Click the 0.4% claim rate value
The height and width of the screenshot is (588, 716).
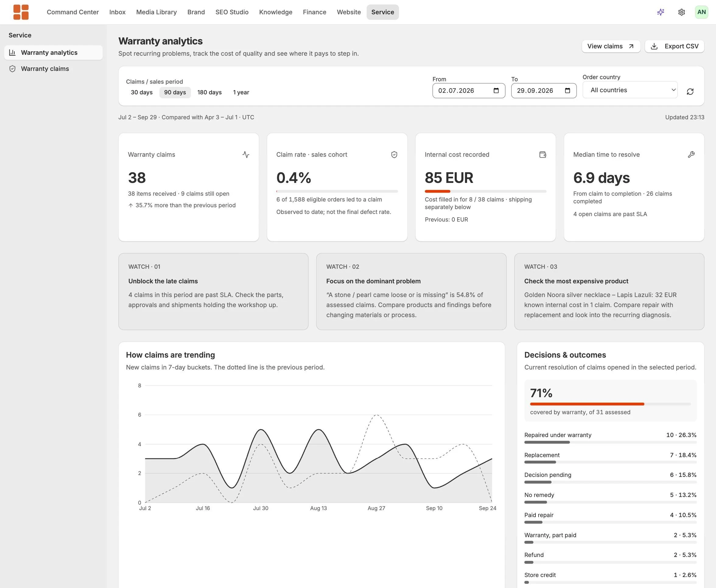[x=294, y=178]
